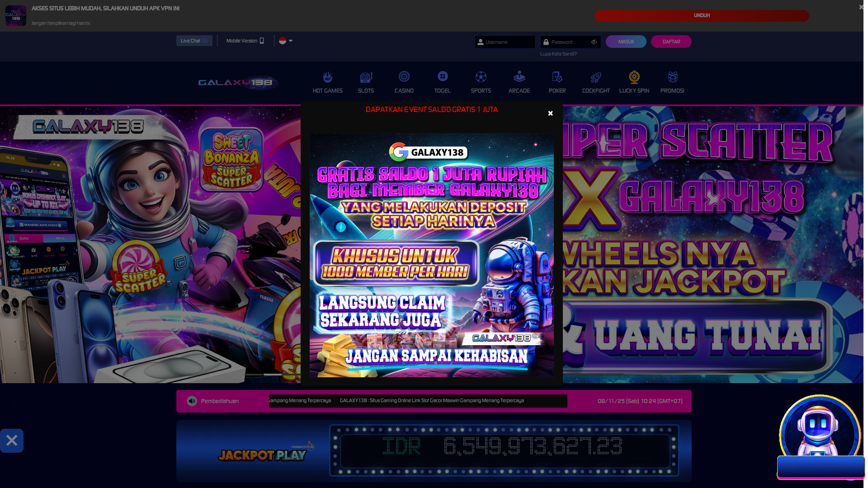Switch to Mobile Version

point(245,41)
